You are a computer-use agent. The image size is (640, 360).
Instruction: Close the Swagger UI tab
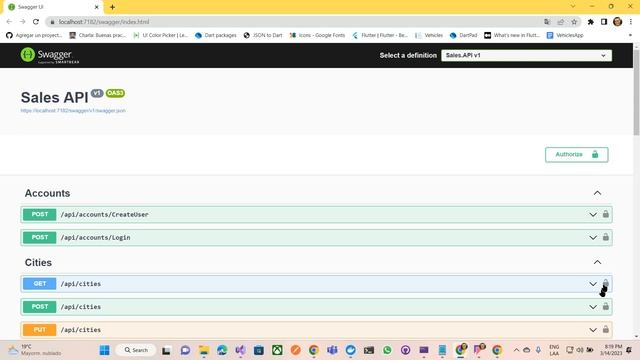pos(97,7)
